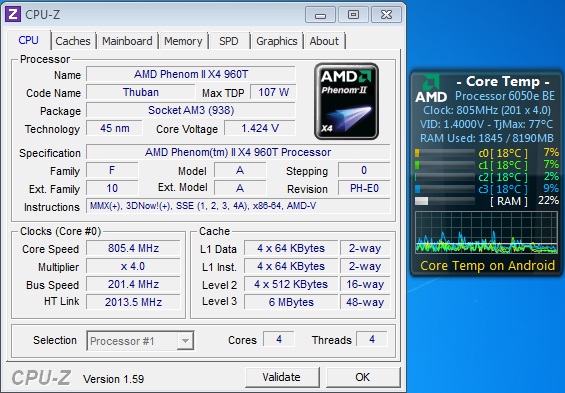Go to the SPD tab

click(229, 41)
